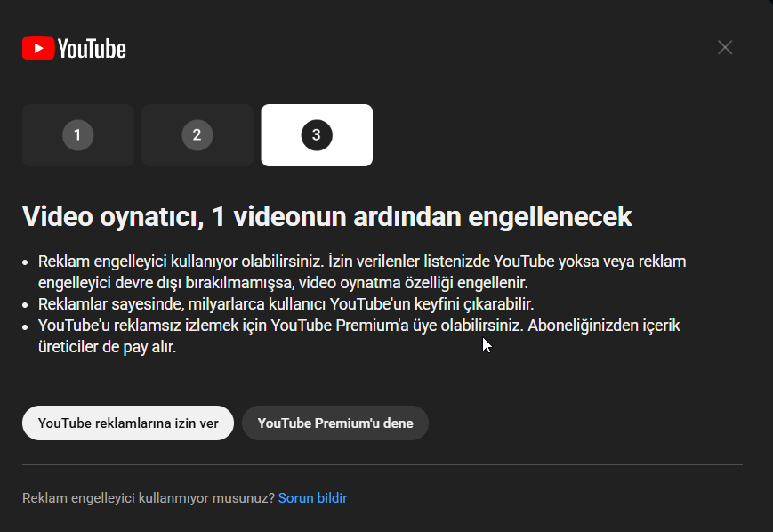Click 'YouTube Premium'u dene' button
Viewport: 773px width, 532px height.
tap(335, 423)
